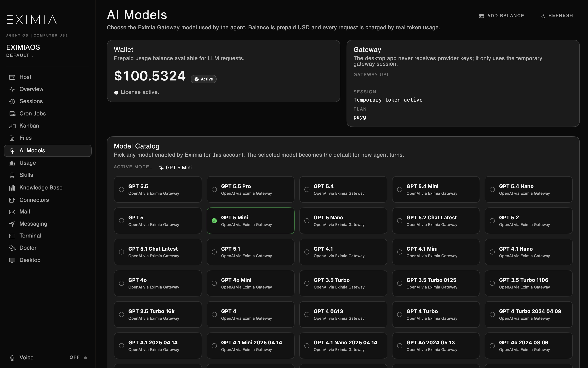Click the Mail envelope icon
588x368 pixels.
(12, 212)
